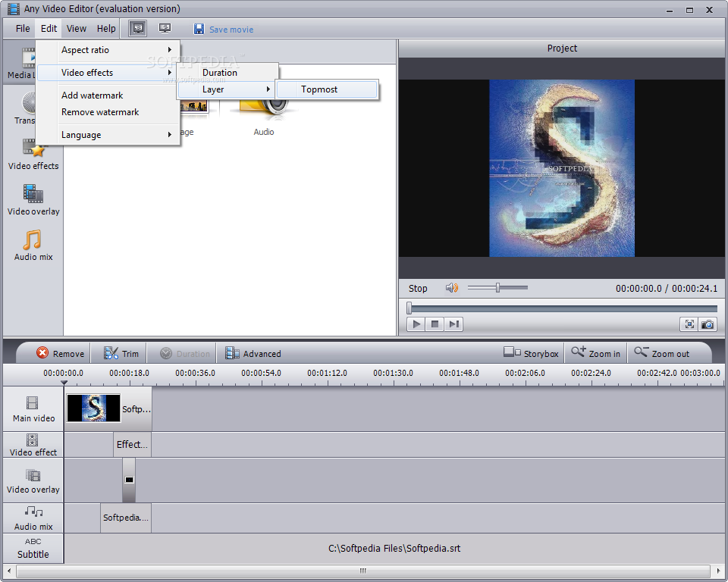The width and height of the screenshot is (728, 582).
Task: Click the Advanced filmstrip icon
Action: point(232,353)
